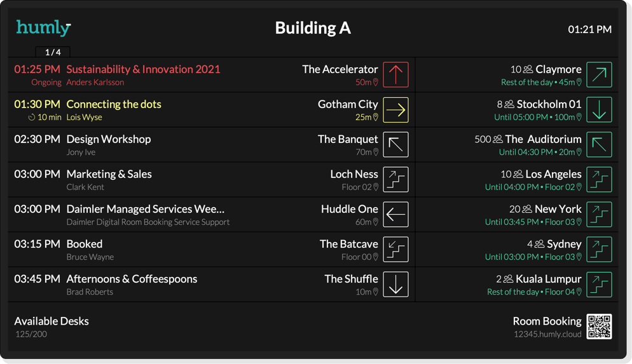
Task: Click the humly logo
Action: 43,28
